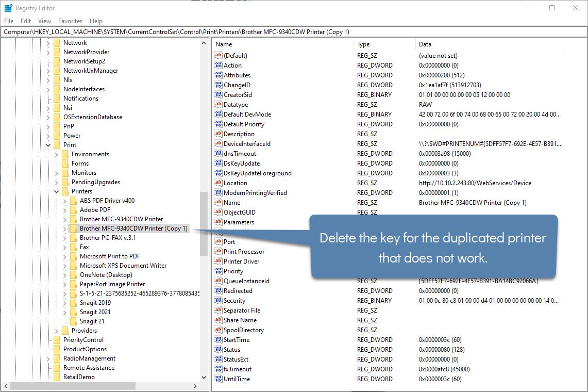Screen dimensions: 588x392
Task: Collapse the Print key
Action: click(48, 145)
